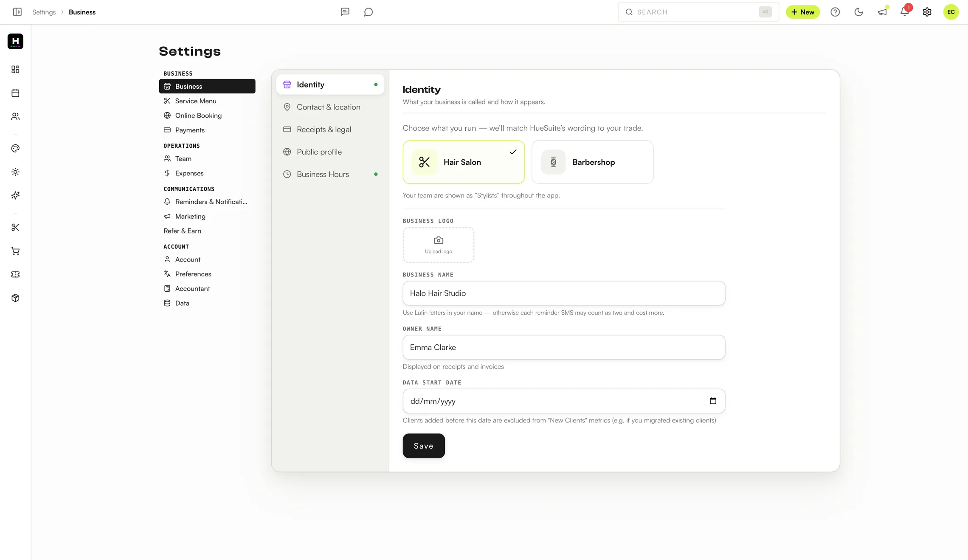The height and width of the screenshot is (560, 968).
Task: Go to Payments settings
Action: [x=207, y=130]
